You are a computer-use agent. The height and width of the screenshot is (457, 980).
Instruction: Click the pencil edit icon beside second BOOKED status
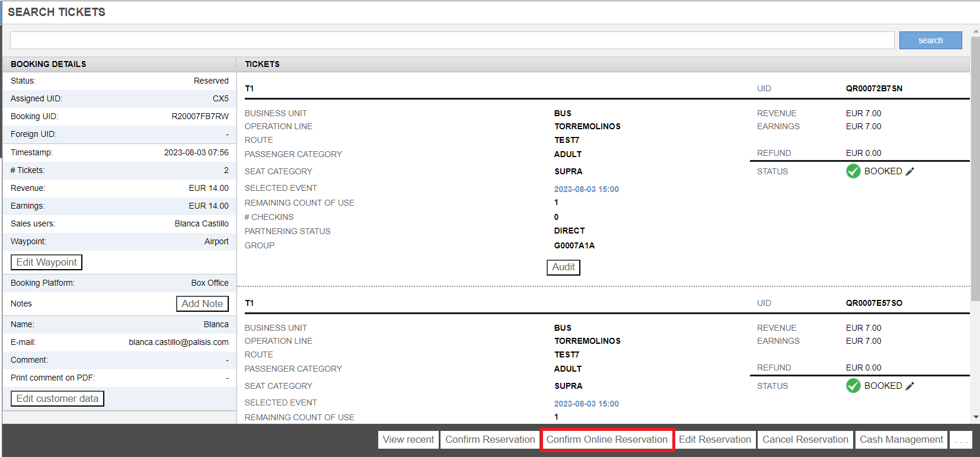click(x=910, y=386)
